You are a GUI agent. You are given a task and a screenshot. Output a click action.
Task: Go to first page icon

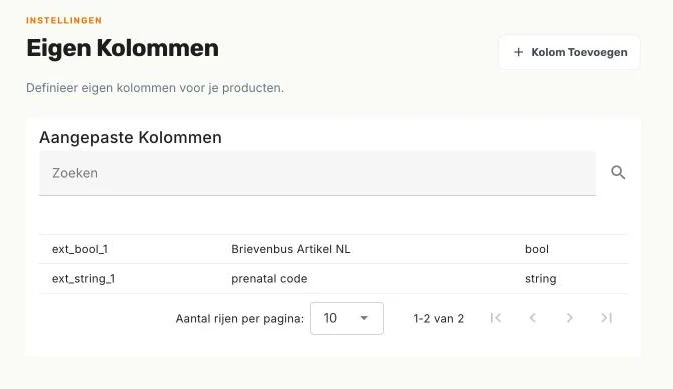click(x=496, y=318)
